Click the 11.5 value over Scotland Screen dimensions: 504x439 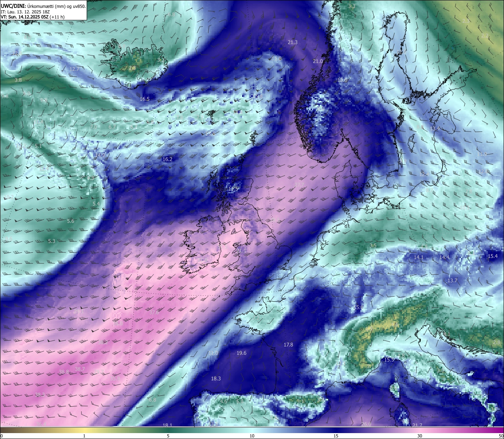coord(233,189)
